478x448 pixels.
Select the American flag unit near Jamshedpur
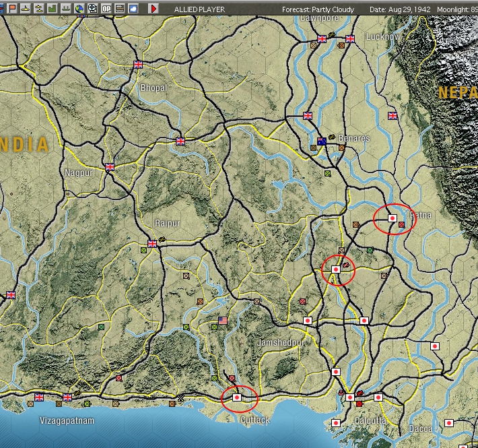[223, 321]
